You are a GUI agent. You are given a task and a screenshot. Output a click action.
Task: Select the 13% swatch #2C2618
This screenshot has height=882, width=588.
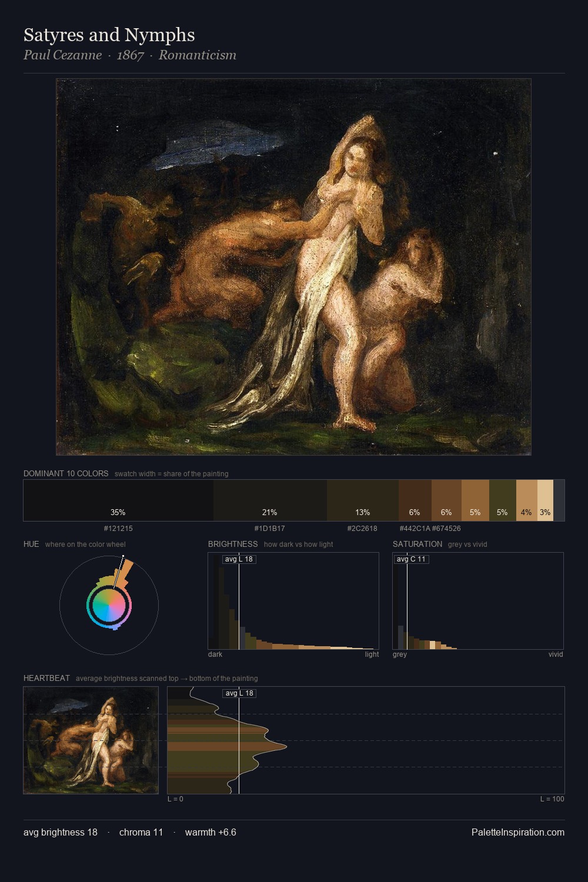[363, 500]
